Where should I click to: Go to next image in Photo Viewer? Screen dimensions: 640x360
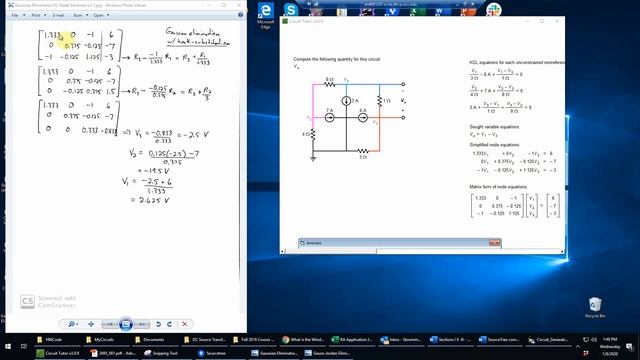(142, 324)
